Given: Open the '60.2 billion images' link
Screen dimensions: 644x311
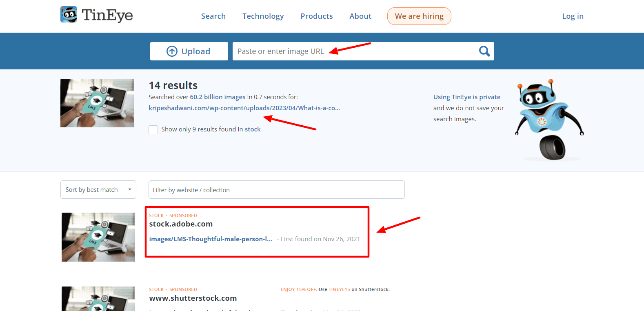Looking at the screenshot, I should click(x=218, y=97).
